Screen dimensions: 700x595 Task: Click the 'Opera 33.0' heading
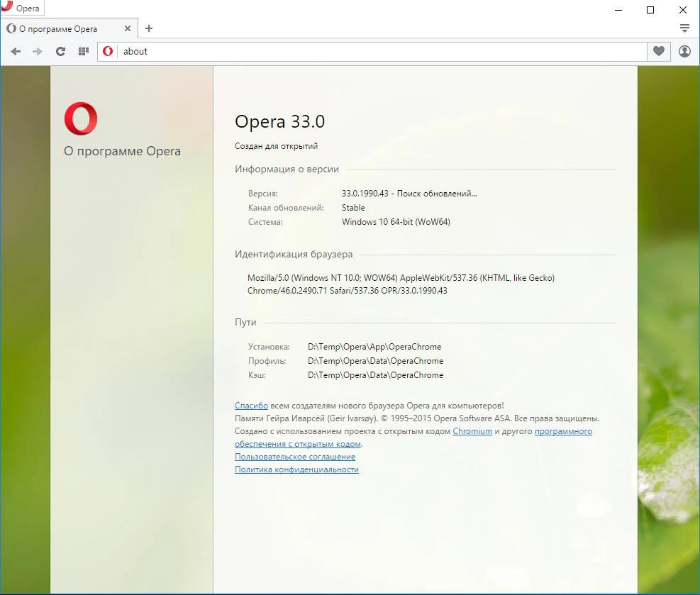280,121
